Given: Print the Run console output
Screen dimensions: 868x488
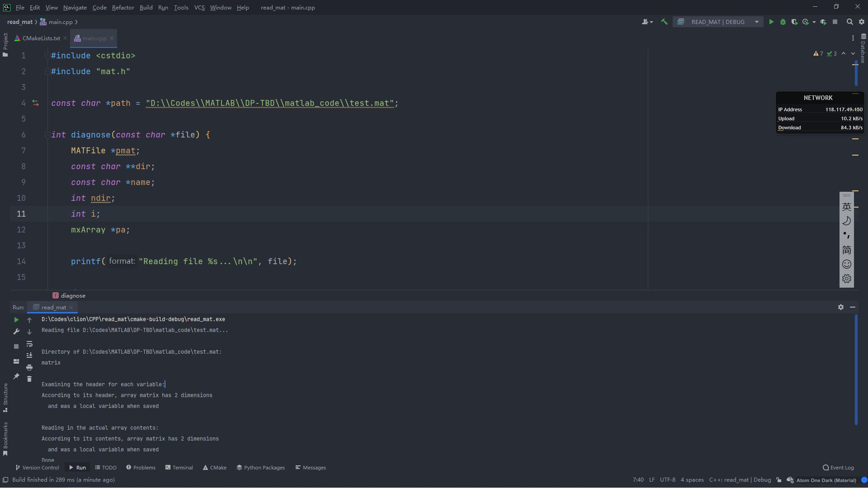Looking at the screenshot, I should point(29,367).
